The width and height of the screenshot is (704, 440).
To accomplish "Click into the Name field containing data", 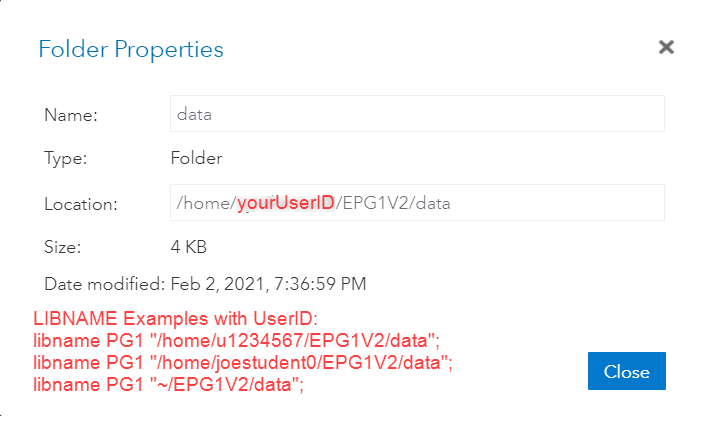I will tap(417, 114).
